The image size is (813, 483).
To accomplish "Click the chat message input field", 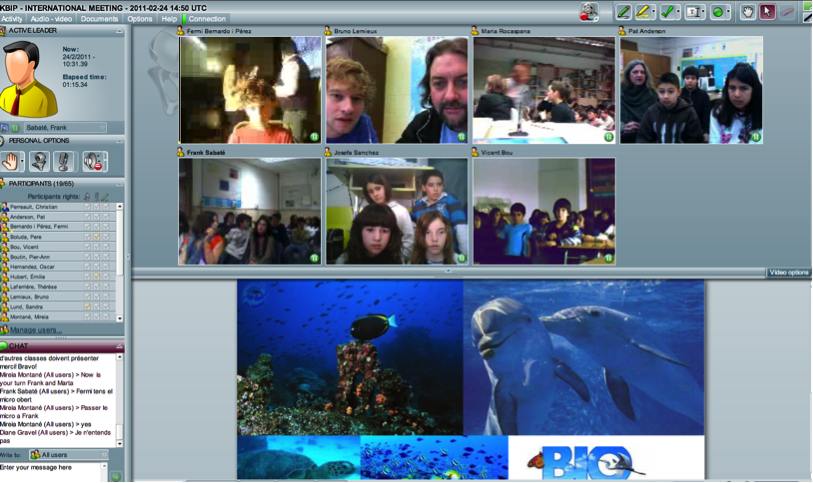I will tap(52, 468).
